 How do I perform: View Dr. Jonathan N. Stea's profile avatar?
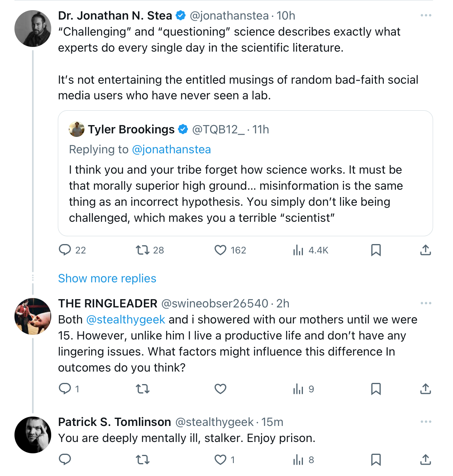33,29
